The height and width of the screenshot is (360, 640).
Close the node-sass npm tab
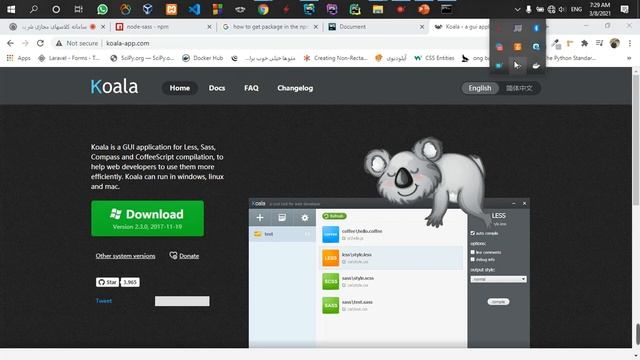point(209,27)
